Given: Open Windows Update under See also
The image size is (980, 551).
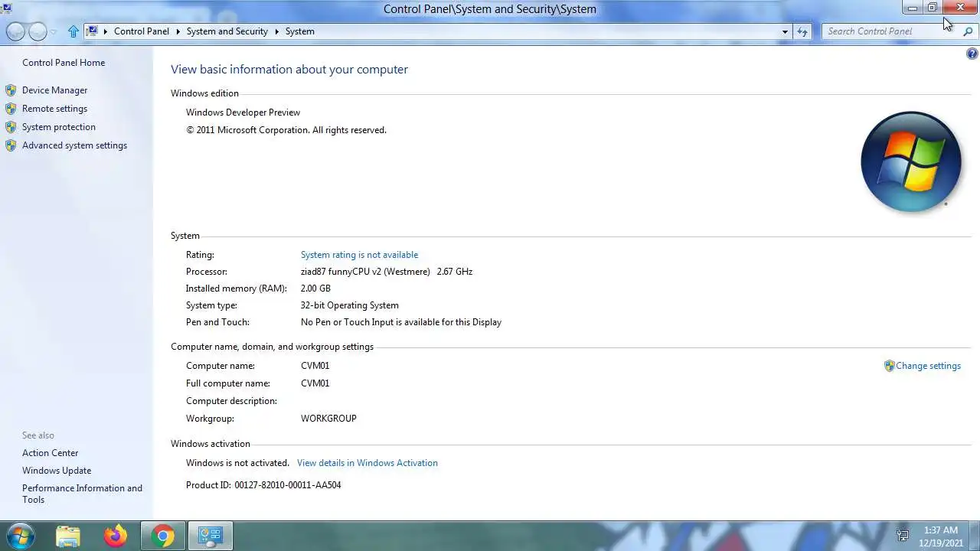Looking at the screenshot, I should click(57, 471).
